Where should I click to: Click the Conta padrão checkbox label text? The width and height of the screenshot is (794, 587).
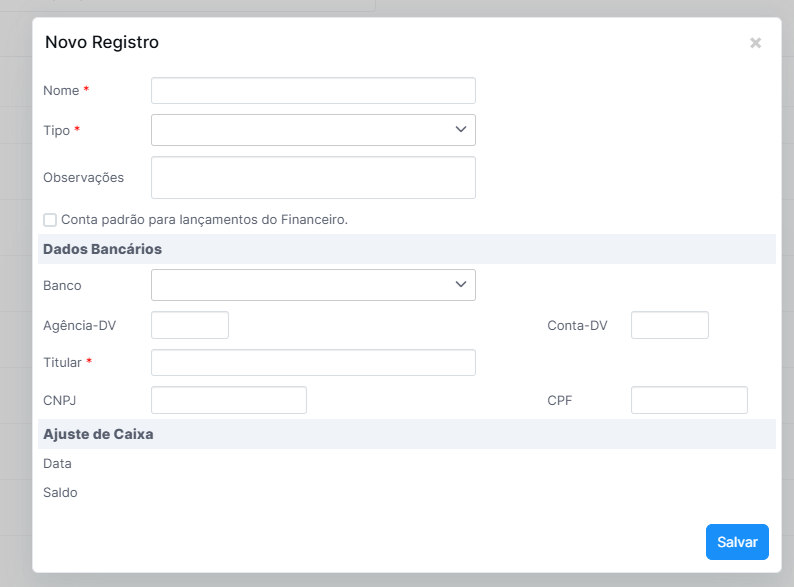tap(204, 220)
